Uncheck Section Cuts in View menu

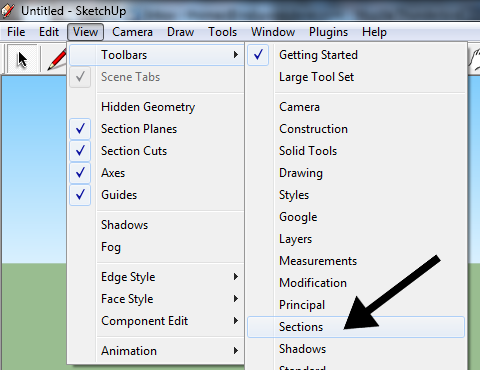click(x=157, y=151)
